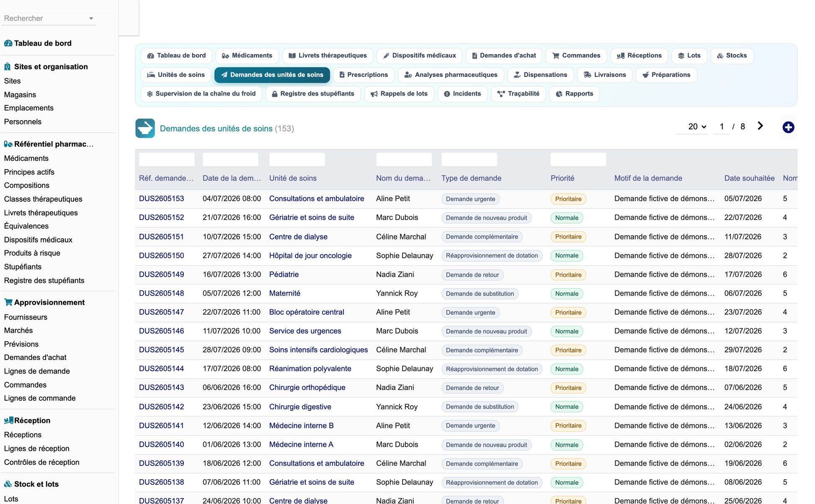Open the Incidents tab
The image size is (815, 504).
point(462,94)
